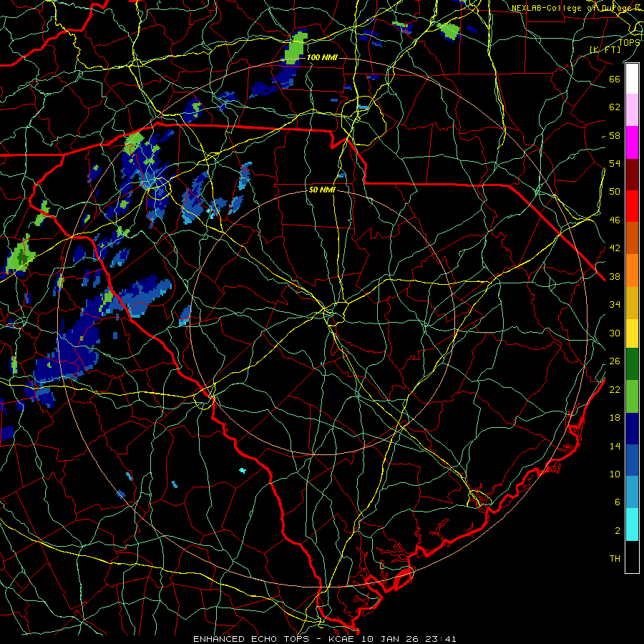Click the light pink legend swatch
This screenshot has width=644, height=644.
tap(632, 110)
